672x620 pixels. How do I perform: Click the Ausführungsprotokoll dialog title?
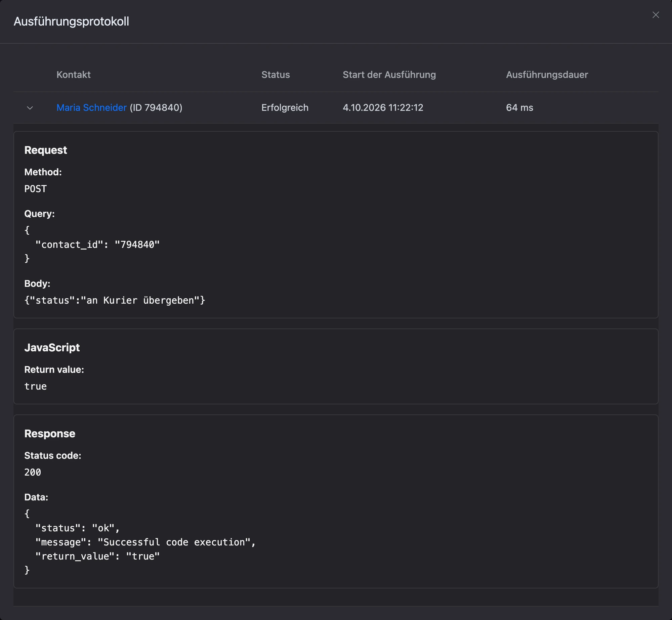coord(71,21)
